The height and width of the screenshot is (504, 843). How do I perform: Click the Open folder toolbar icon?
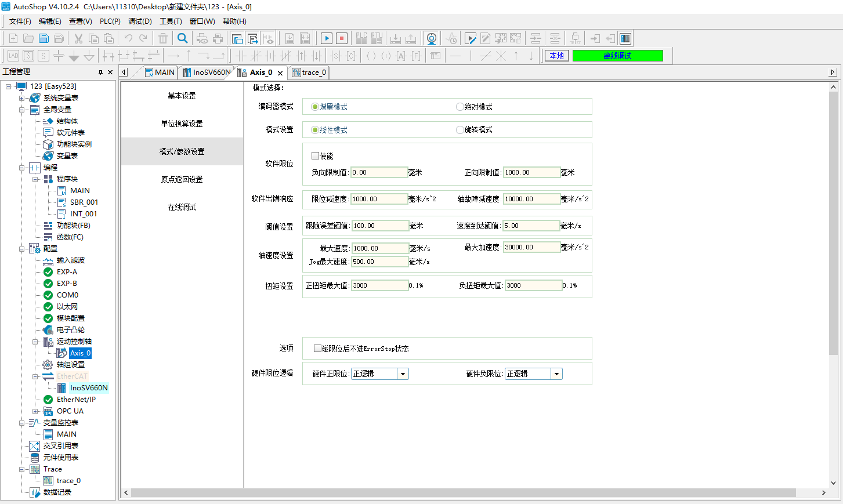coord(28,39)
